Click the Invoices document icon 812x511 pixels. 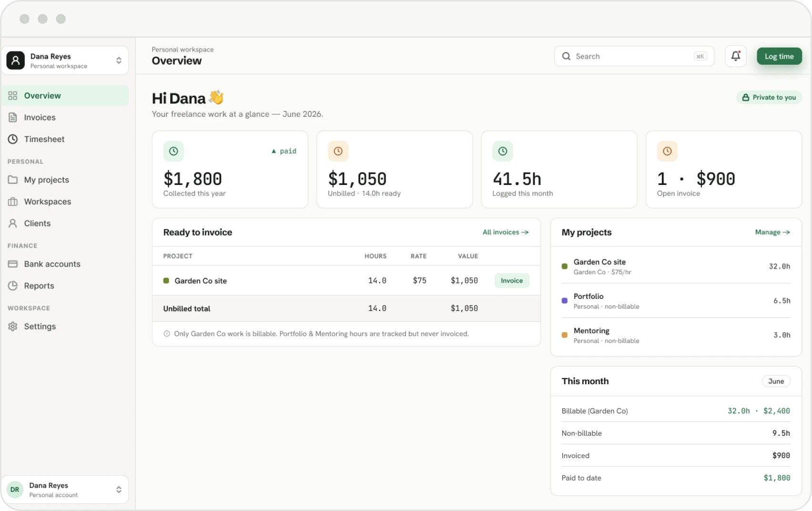click(x=13, y=117)
